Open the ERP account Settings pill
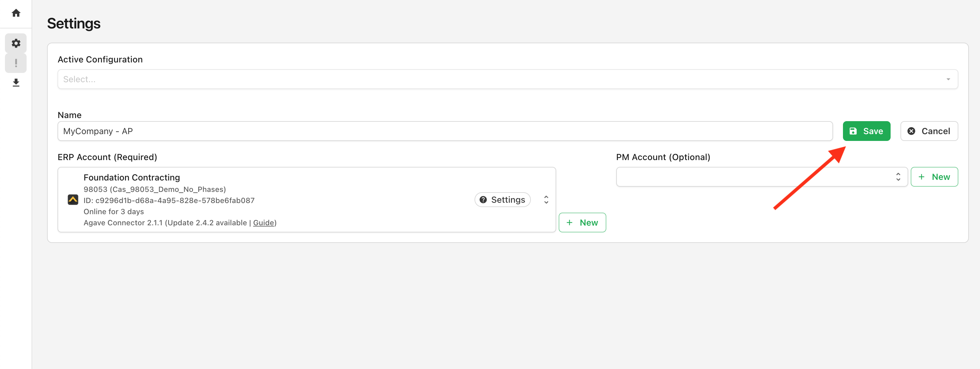The height and width of the screenshot is (369, 980). pyautogui.click(x=502, y=200)
